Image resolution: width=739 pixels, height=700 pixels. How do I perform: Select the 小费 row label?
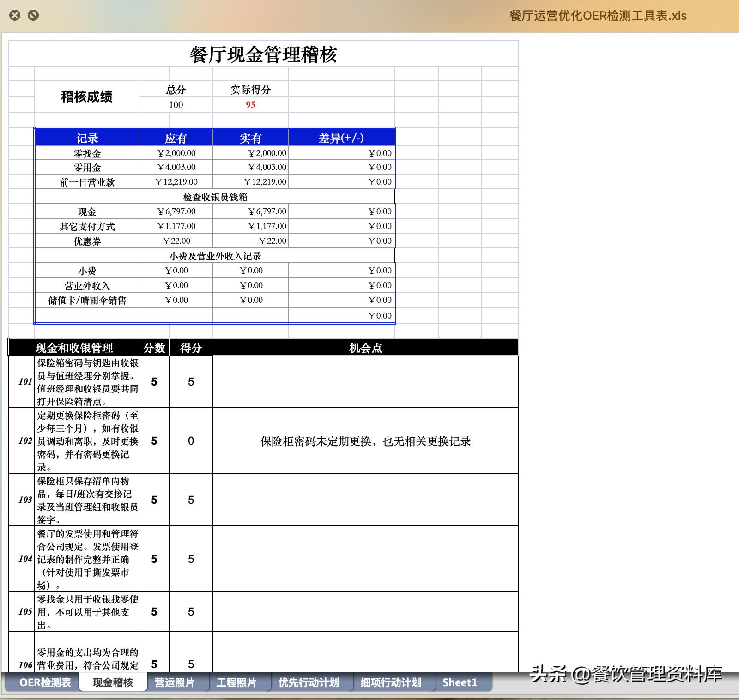87,271
